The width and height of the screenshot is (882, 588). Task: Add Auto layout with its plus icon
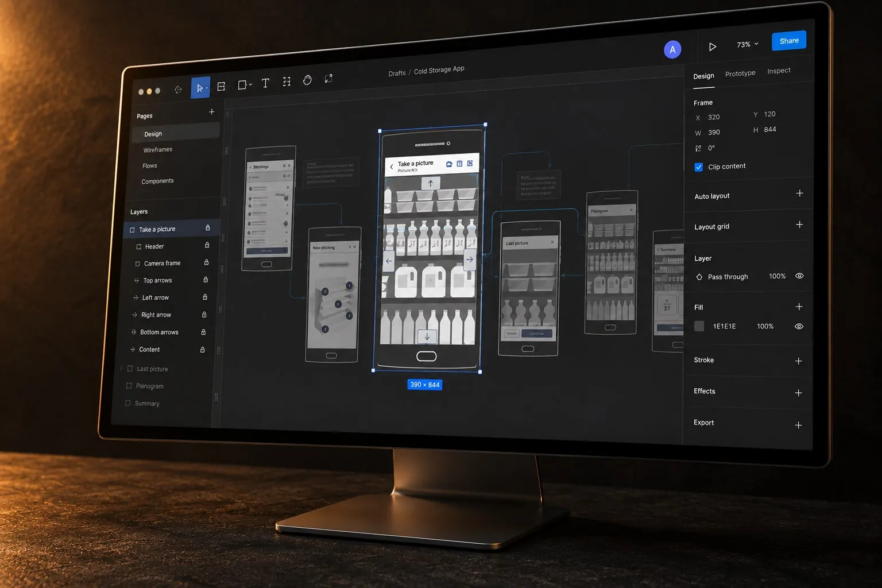799,194
